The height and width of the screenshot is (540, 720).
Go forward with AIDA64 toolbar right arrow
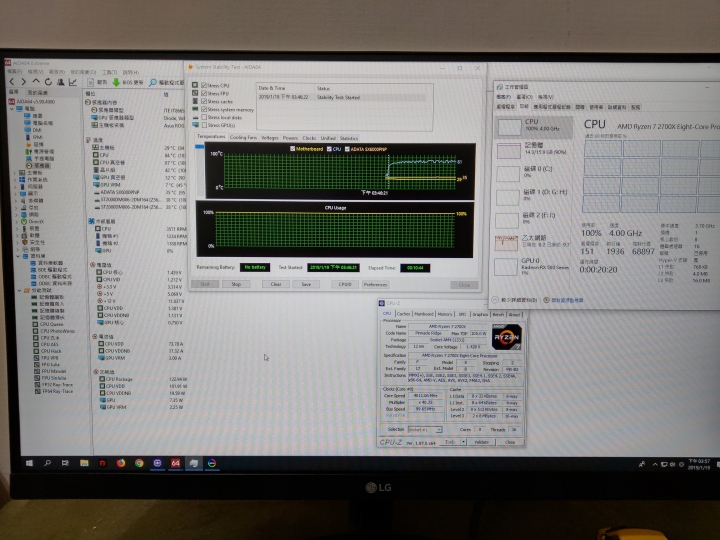pos(23,82)
